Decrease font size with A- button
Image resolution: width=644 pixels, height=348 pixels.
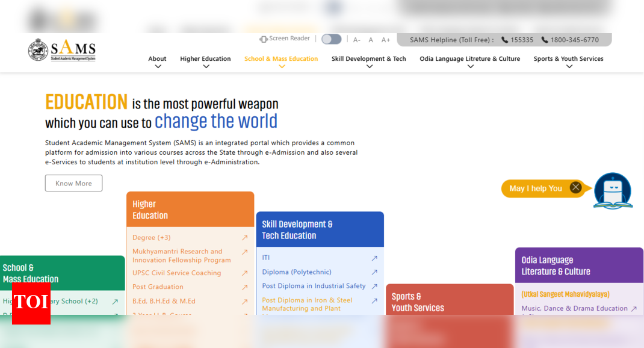coord(357,40)
